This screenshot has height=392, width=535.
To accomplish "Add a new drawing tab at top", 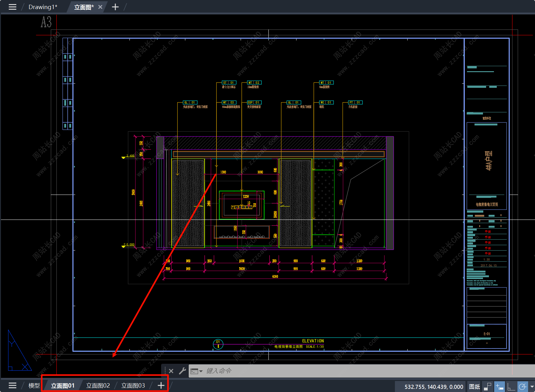I will (x=115, y=7).
